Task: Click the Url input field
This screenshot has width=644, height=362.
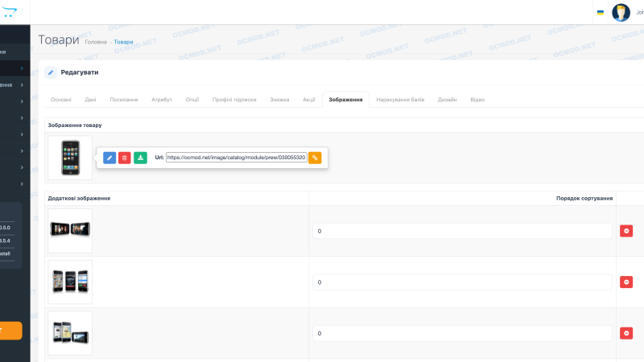Action: click(236, 158)
